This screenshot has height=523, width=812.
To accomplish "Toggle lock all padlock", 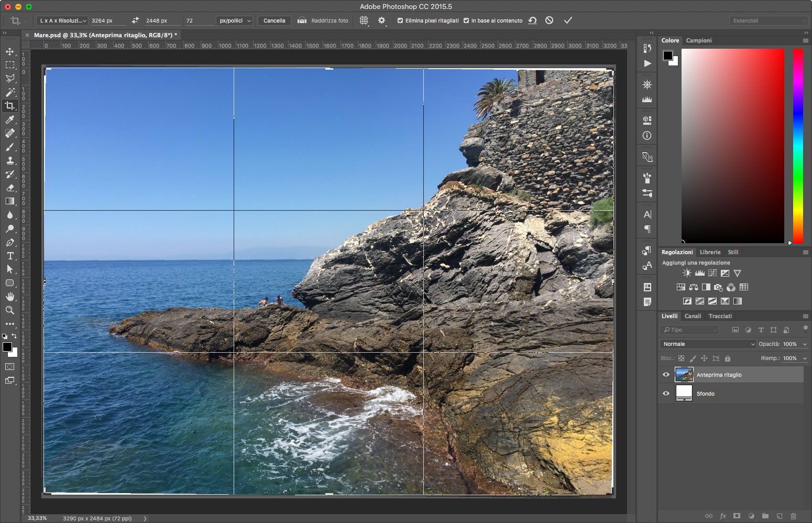I will pos(727,358).
